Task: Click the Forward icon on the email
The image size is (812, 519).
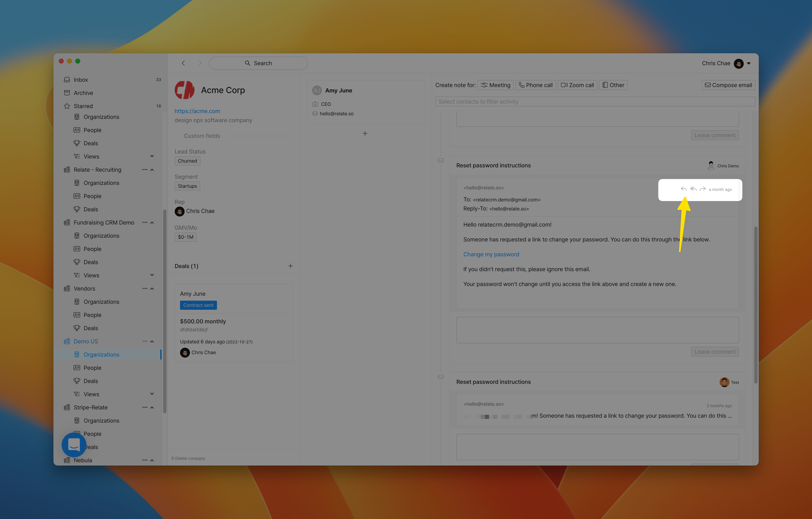Action: (703, 189)
